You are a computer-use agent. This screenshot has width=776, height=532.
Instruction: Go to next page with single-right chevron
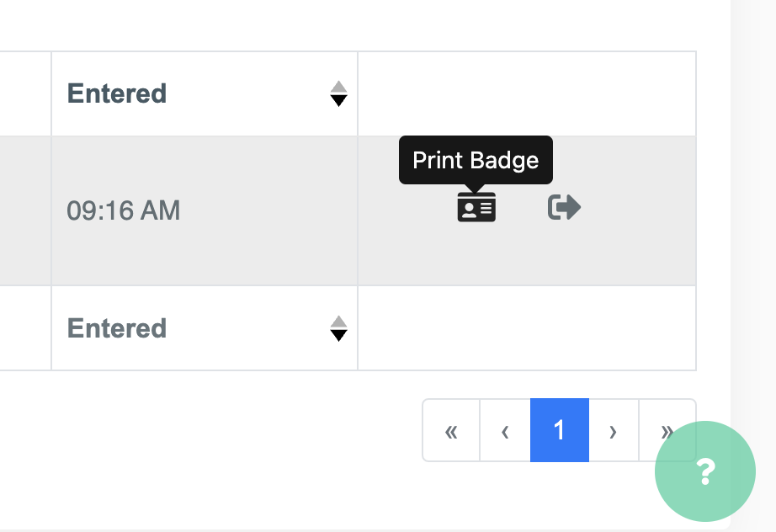pos(613,431)
